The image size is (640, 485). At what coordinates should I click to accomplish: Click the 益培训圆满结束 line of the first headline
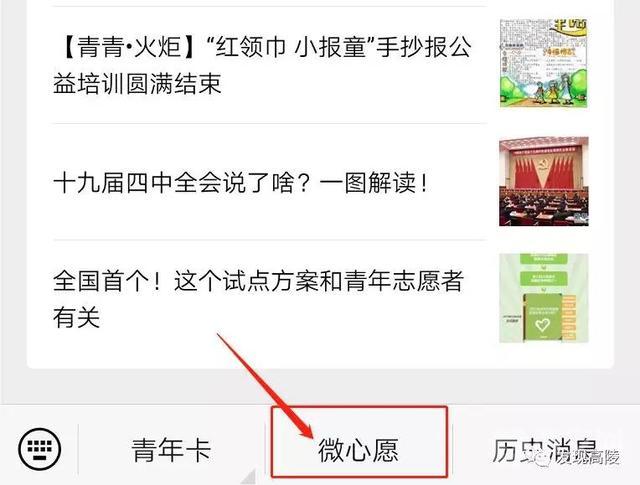coord(137,84)
